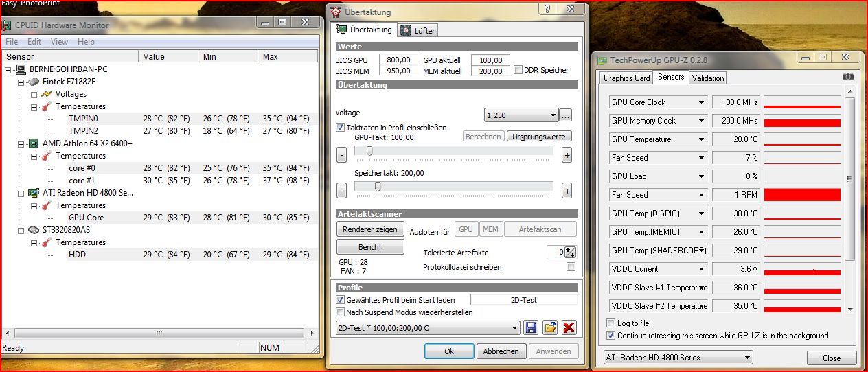Uncheck Continue refreshing in background option

point(611,336)
